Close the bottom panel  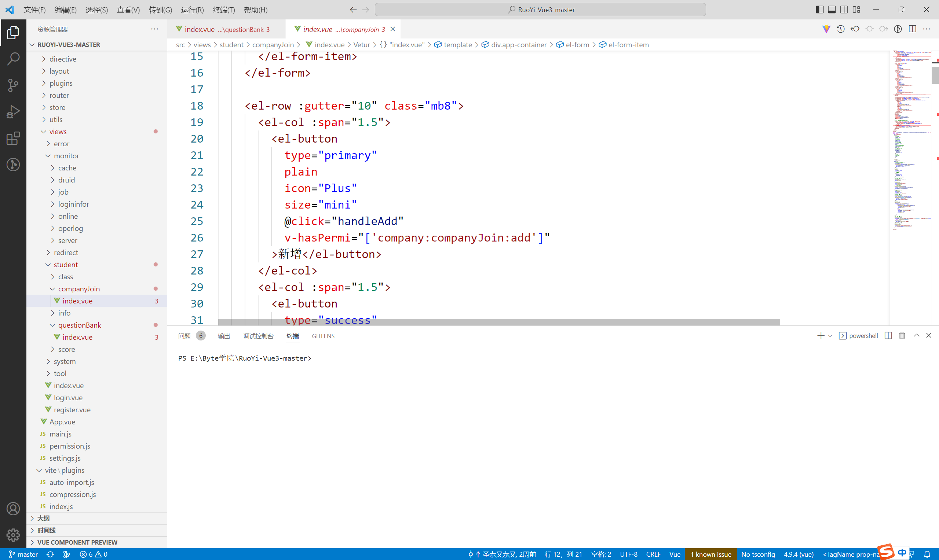(x=929, y=335)
